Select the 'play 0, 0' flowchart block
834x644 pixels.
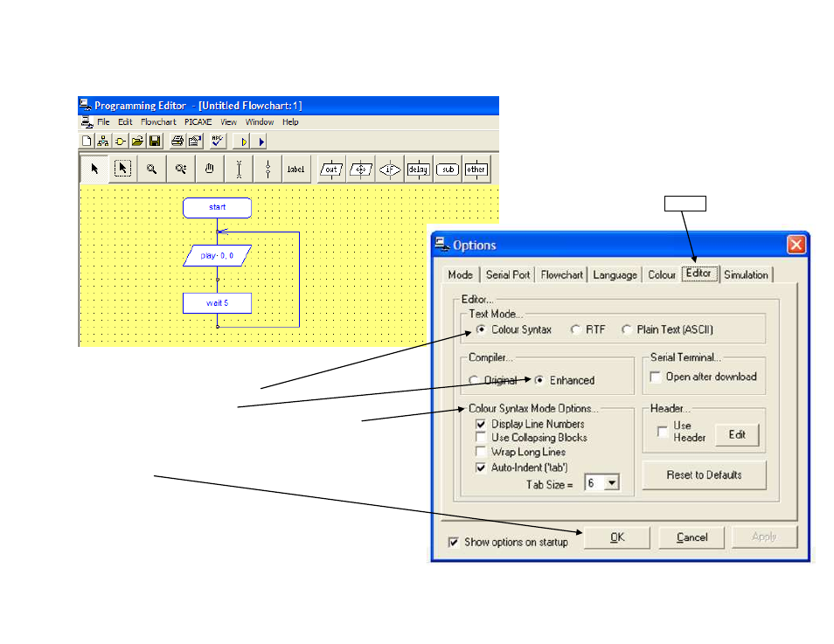217,255
